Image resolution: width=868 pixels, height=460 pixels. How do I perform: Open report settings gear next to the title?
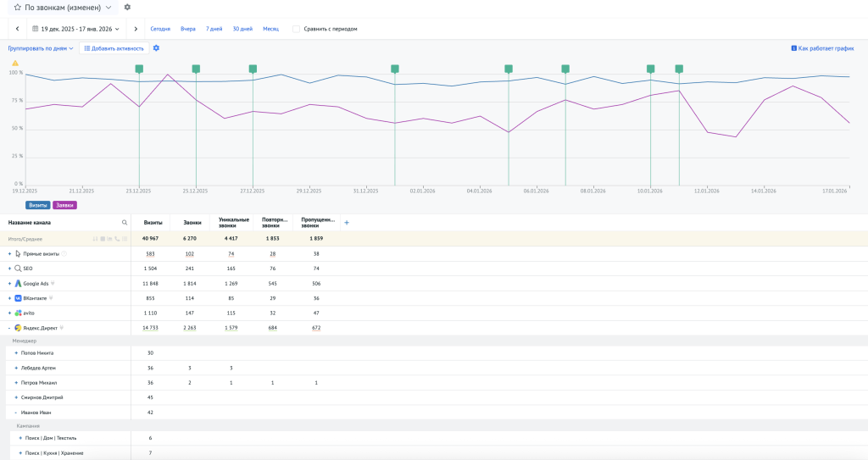[127, 8]
